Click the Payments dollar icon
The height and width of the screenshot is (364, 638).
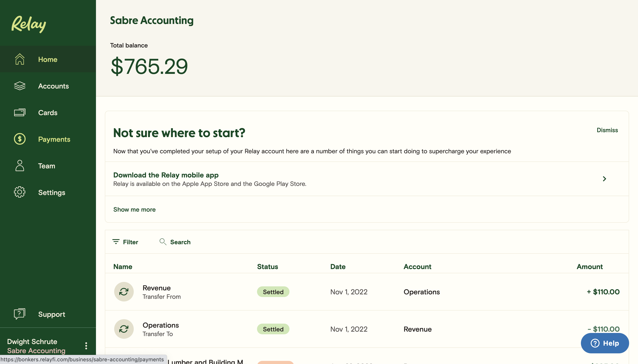(x=20, y=139)
